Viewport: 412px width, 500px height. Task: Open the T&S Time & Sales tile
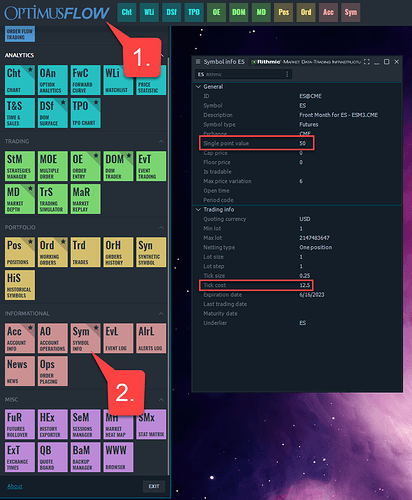(x=20, y=113)
